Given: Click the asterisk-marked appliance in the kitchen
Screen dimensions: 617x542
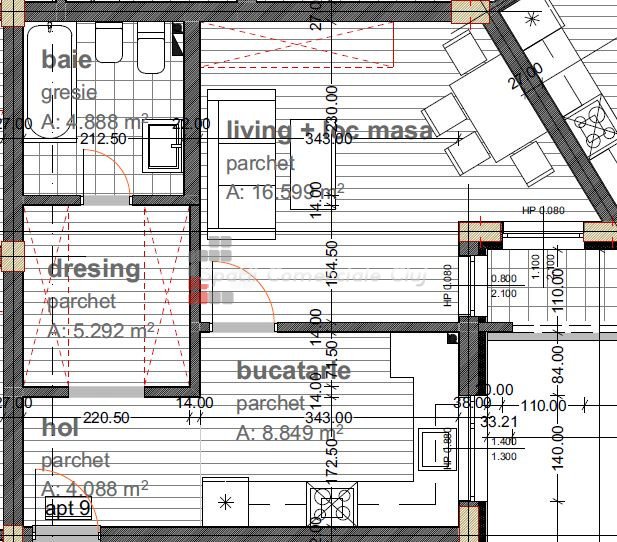Looking at the screenshot, I should pyautogui.click(x=225, y=499).
